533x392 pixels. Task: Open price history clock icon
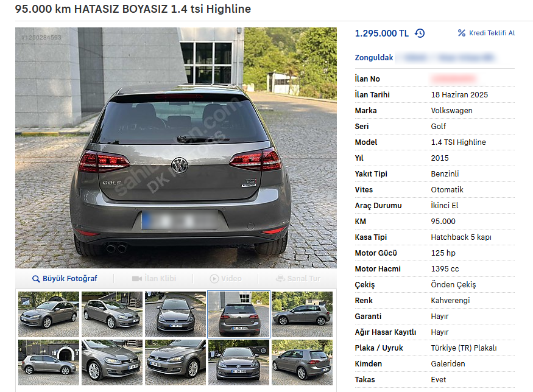(x=420, y=33)
